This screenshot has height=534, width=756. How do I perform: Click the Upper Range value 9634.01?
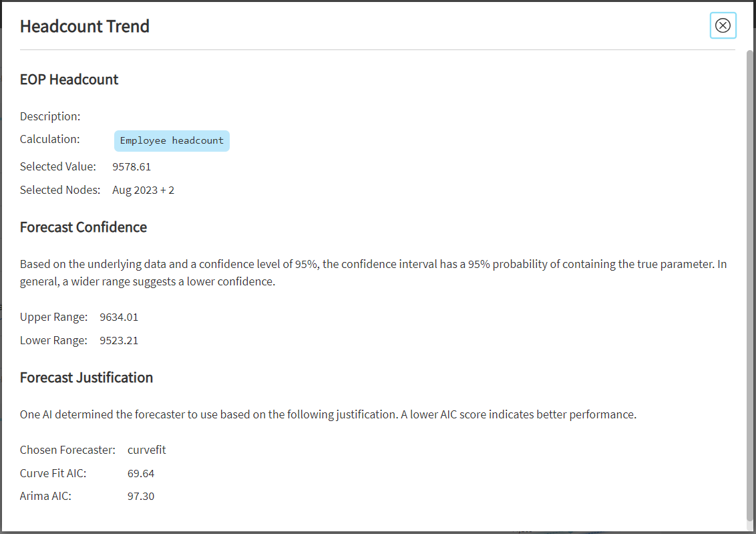(x=119, y=317)
